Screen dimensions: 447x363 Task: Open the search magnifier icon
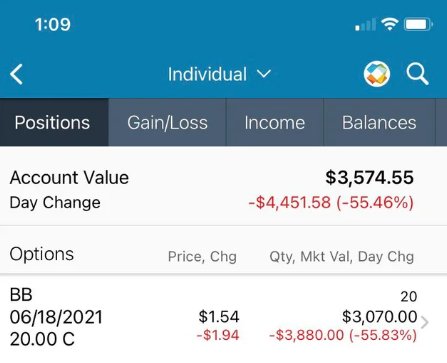click(417, 74)
